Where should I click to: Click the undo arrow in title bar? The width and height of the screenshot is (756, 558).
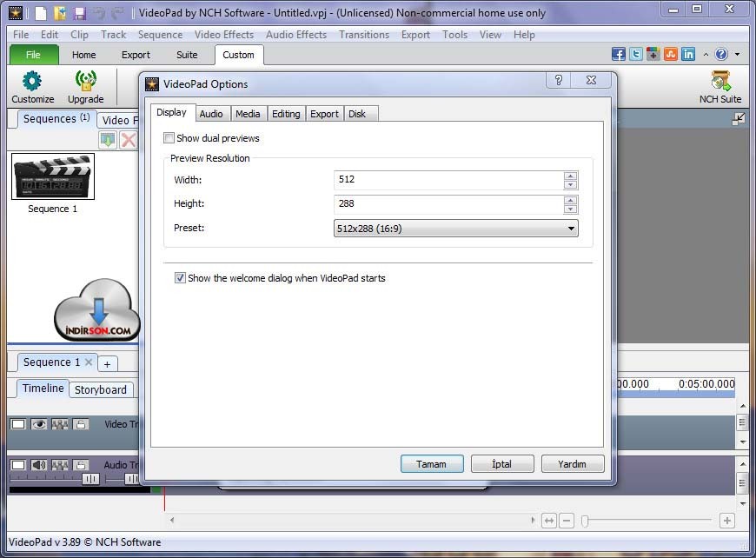99,13
